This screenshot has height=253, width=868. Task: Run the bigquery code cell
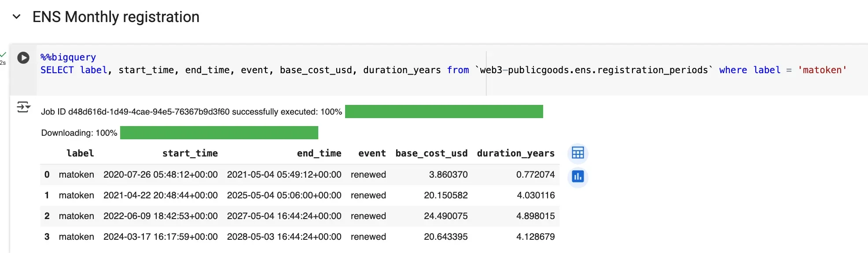[x=23, y=58]
